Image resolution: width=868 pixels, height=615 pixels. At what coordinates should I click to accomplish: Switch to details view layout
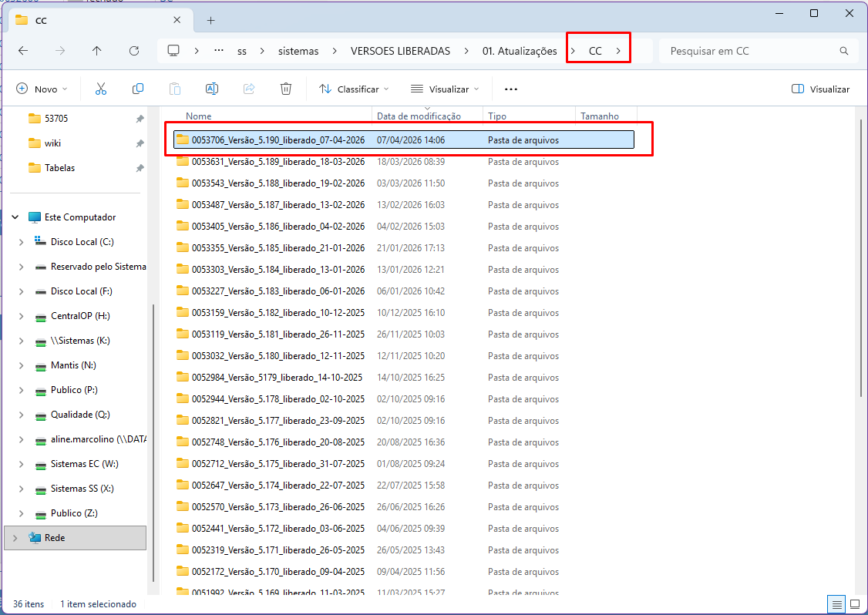pos(836,603)
